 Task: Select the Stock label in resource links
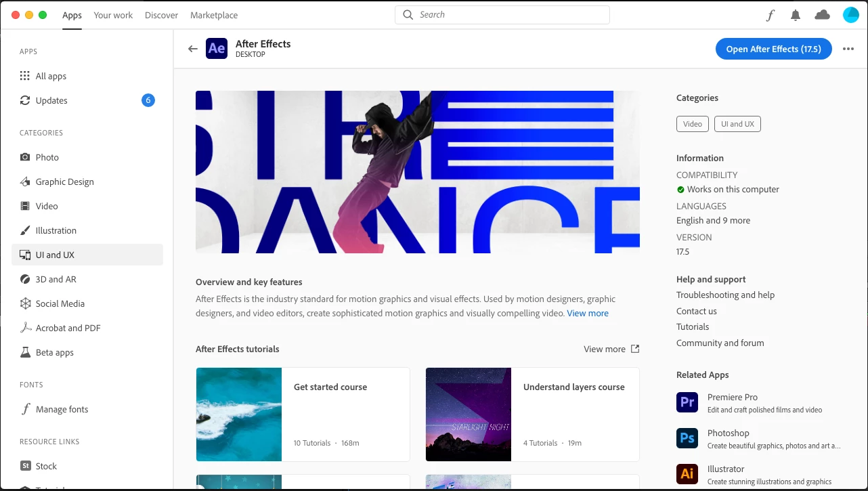tap(46, 466)
